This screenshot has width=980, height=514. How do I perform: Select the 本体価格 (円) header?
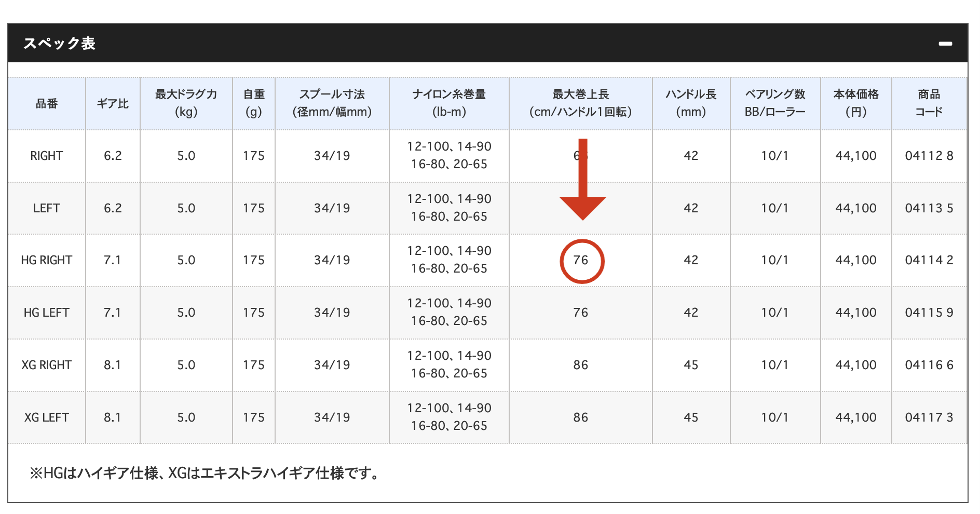pos(856,103)
